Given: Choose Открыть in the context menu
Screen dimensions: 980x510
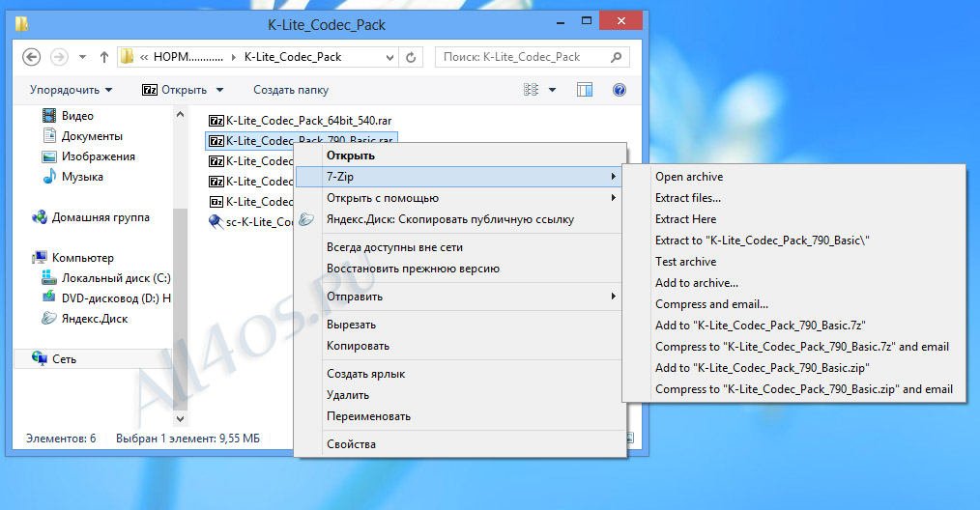Looking at the screenshot, I should pos(460,156).
